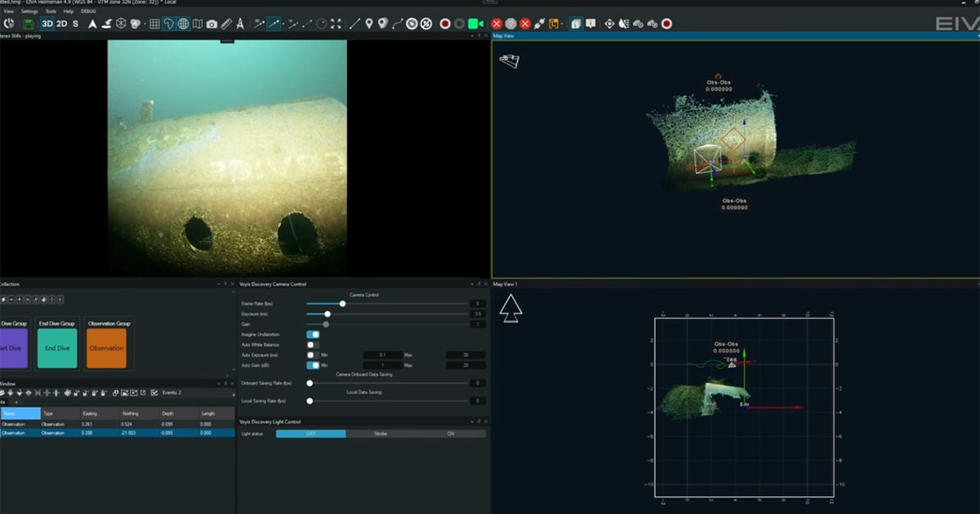The width and height of the screenshot is (980, 514).
Task: Click the camera snapshot icon
Action: tap(212, 24)
